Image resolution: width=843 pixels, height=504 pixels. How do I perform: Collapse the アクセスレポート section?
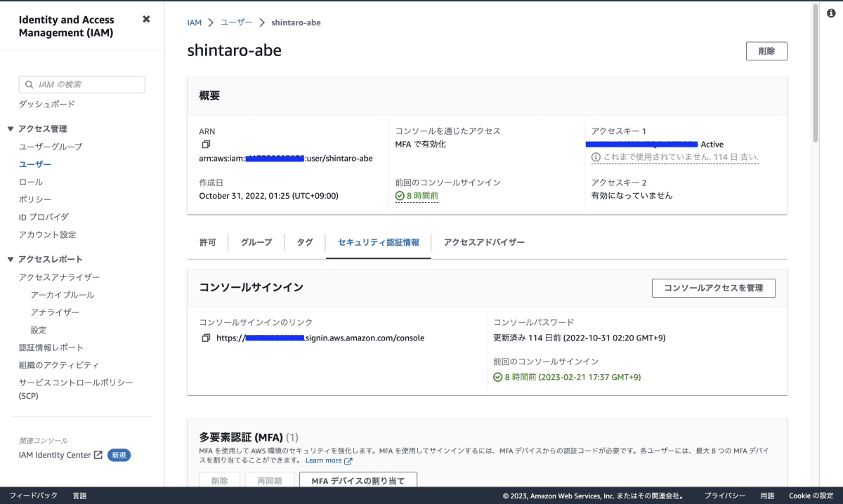click(x=11, y=260)
